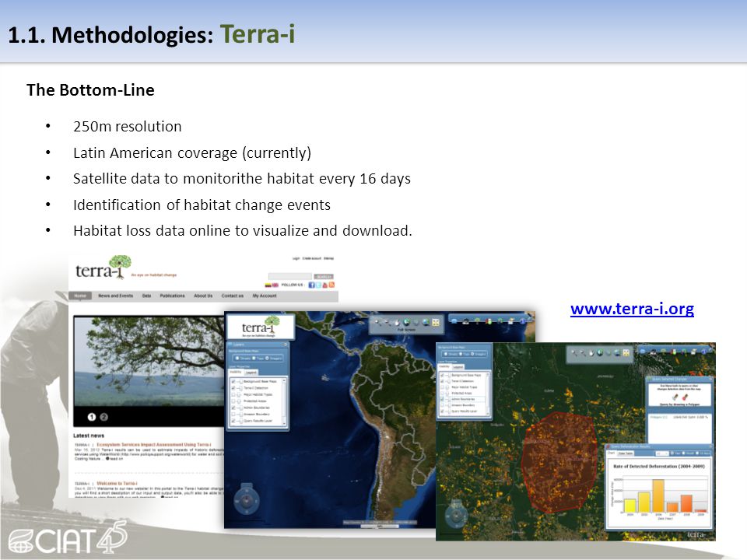Select pan hand tool in middle map toolbar
The height and width of the screenshot is (560, 747).
click(x=397, y=322)
